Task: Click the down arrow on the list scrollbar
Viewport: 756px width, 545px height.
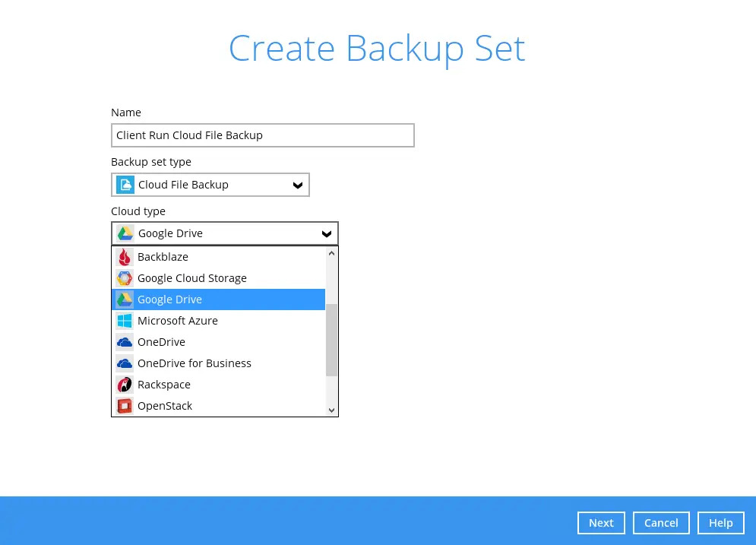Action: point(331,410)
